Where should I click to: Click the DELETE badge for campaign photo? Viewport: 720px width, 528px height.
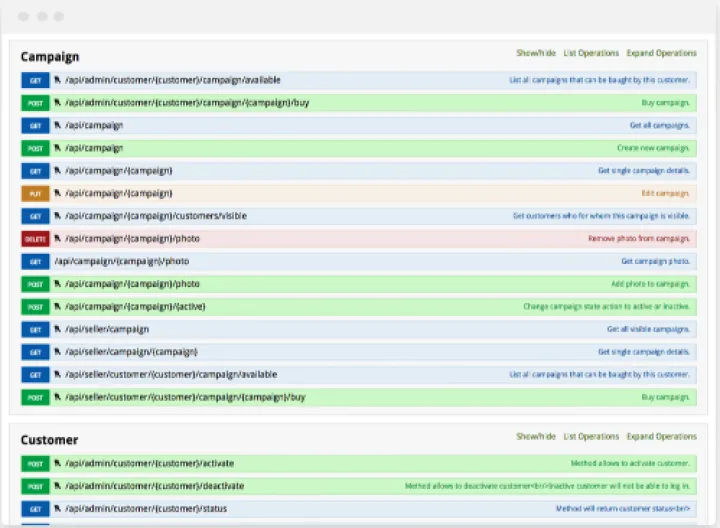tap(35, 239)
